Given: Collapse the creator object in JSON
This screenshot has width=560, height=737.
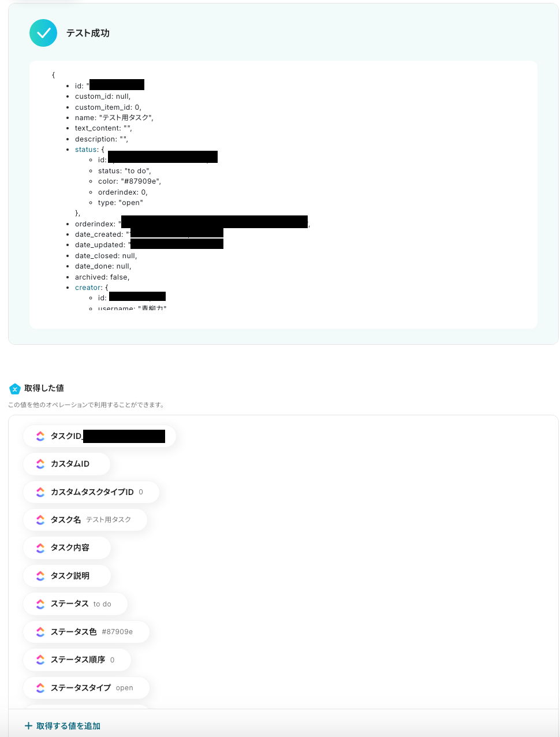Looking at the screenshot, I should pos(88,288).
